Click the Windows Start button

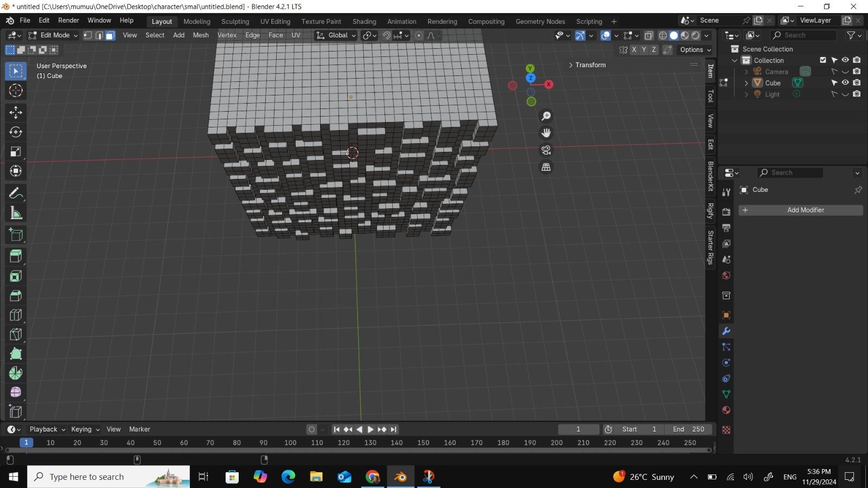tap(14, 477)
